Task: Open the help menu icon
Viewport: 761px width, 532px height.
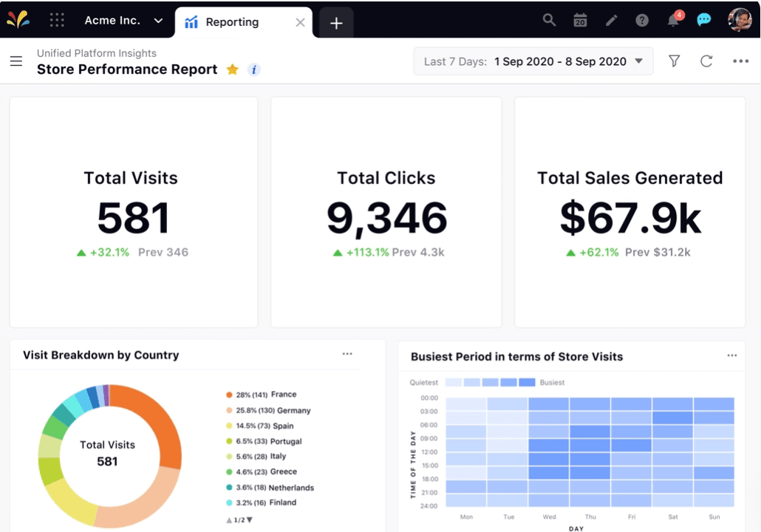Action: 641,20
